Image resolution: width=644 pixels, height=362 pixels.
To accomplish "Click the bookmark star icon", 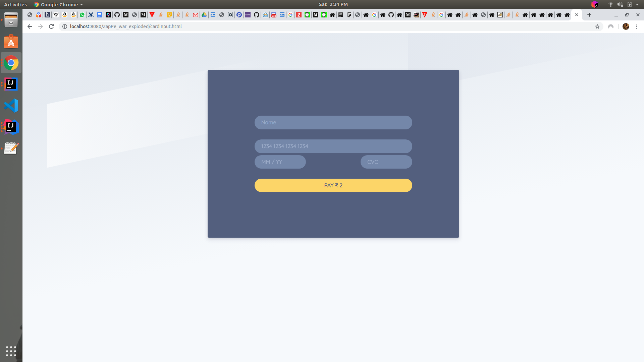I will [x=597, y=26].
